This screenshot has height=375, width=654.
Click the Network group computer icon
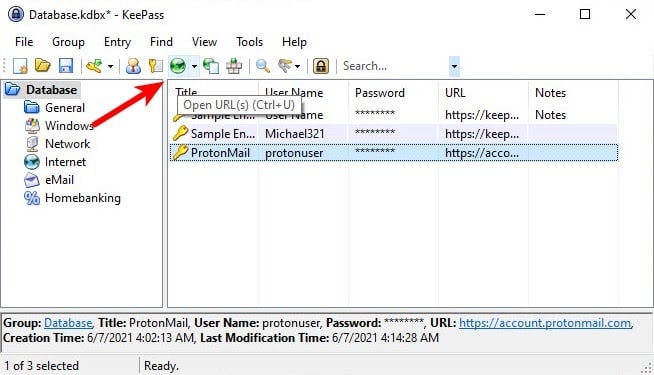(x=32, y=144)
